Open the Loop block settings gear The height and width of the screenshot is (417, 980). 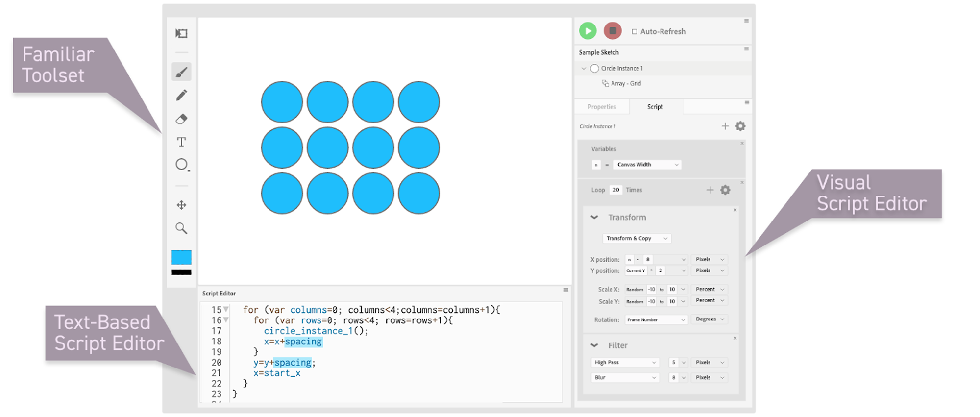tap(725, 190)
